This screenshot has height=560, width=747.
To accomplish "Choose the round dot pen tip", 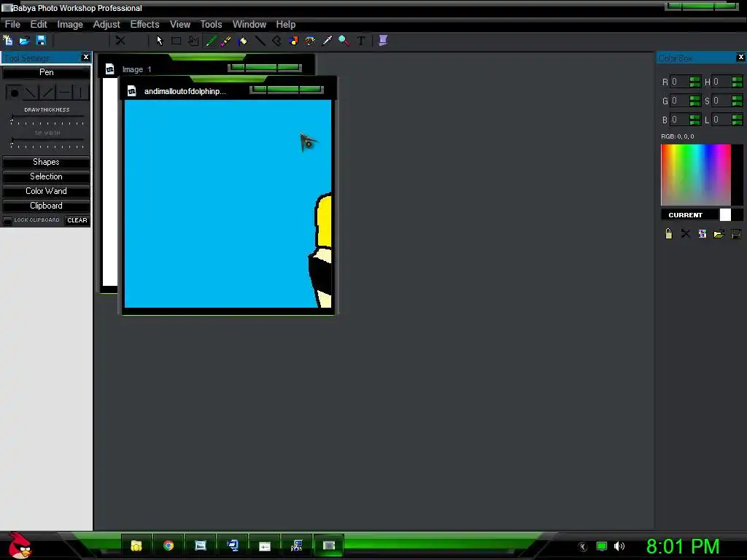I will click(x=15, y=93).
